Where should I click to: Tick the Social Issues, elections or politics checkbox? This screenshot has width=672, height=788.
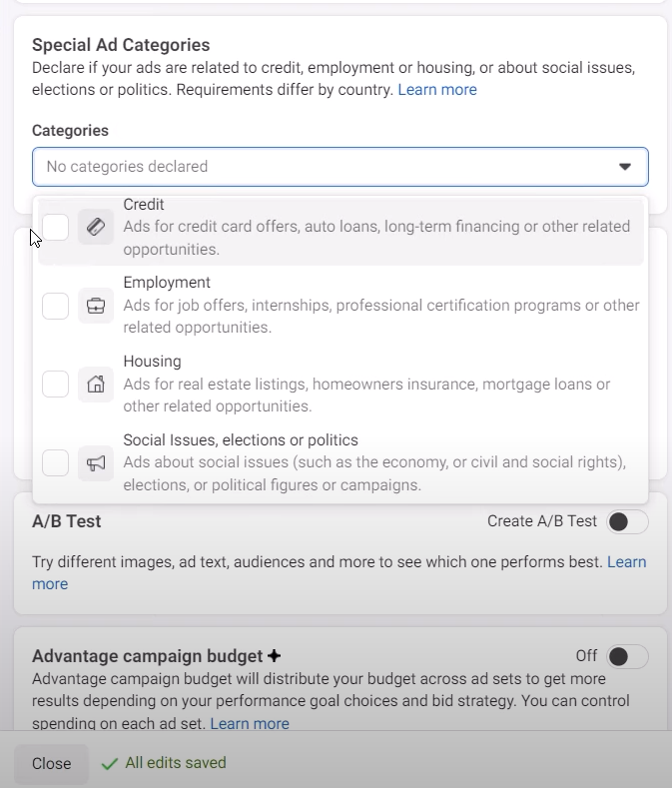pyautogui.click(x=56, y=462)
